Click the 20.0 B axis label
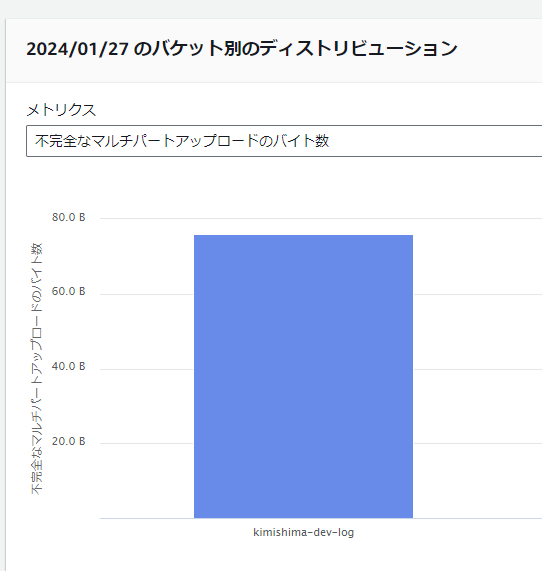This screenshot has width=542, height=571. click(68, 441)
